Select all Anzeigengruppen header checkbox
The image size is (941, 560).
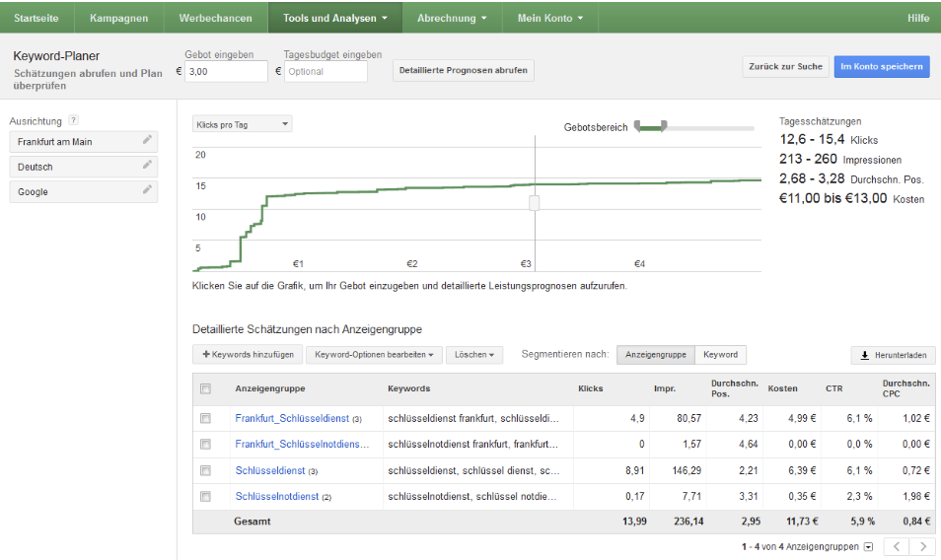coord(206,388)
